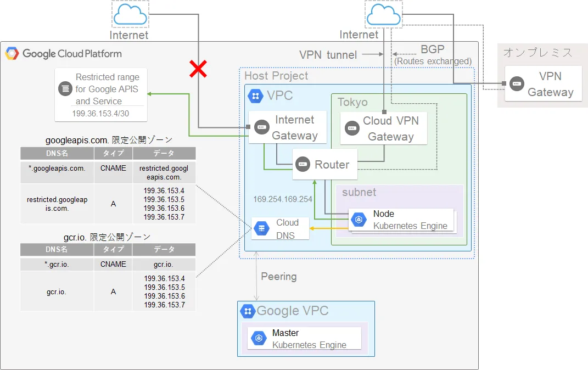Select the 'Google VPC' title text
The width and height of the screenshot is (588, 370).
293,311
